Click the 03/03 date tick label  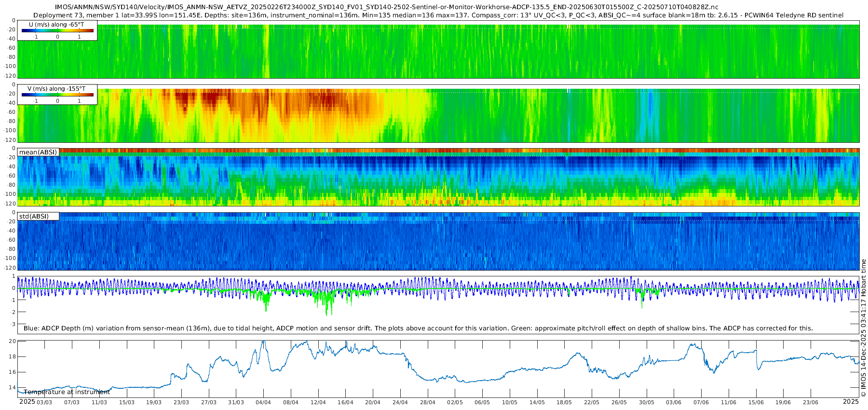tap(44, 402)
